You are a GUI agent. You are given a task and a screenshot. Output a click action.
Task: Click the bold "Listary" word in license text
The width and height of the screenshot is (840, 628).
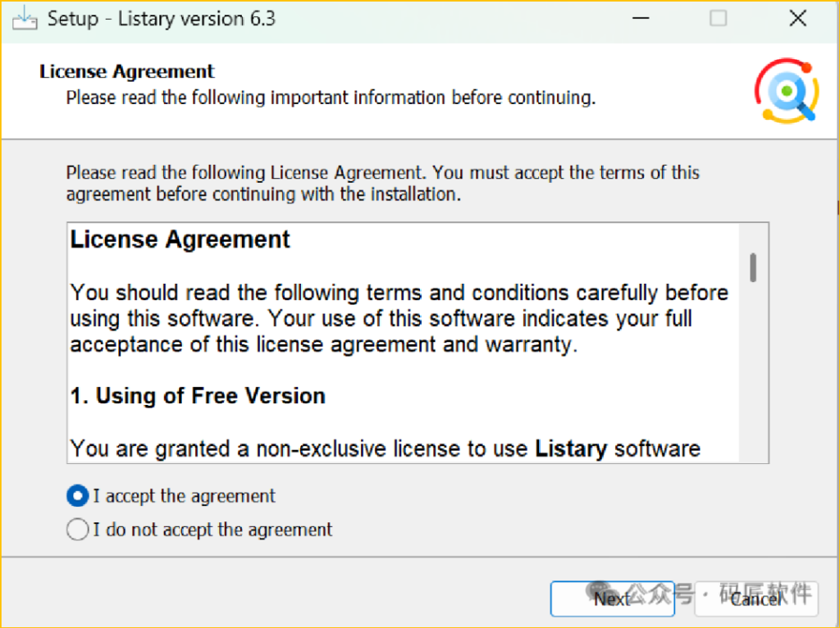[571, 448]
